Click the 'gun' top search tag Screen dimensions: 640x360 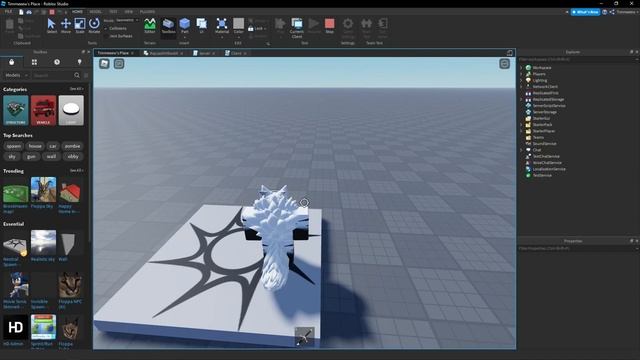pos(31,156)
